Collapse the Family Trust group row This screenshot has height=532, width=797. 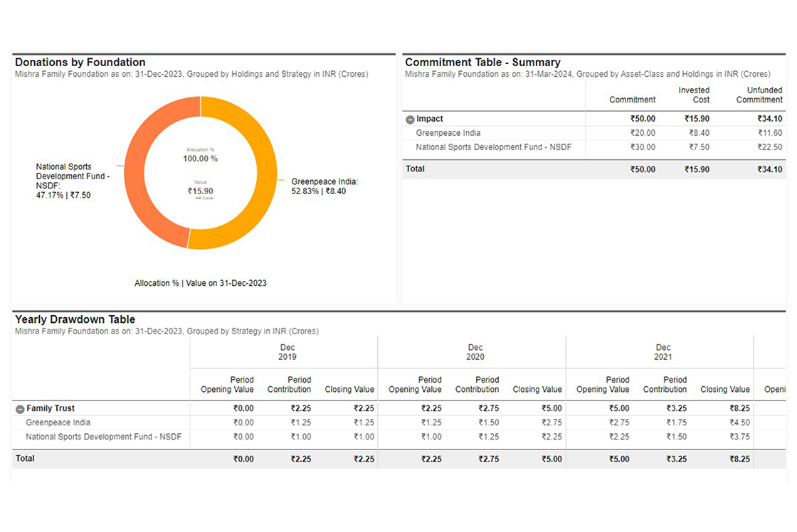tap(20, 409)
